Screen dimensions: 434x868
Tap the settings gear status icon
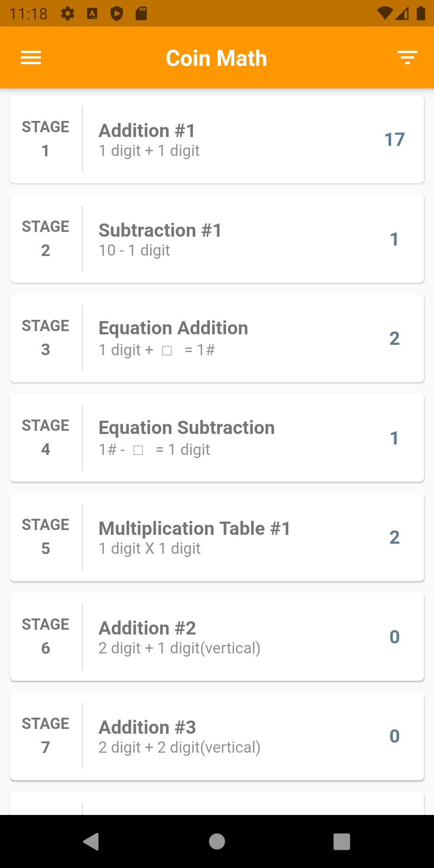[68, 14]
